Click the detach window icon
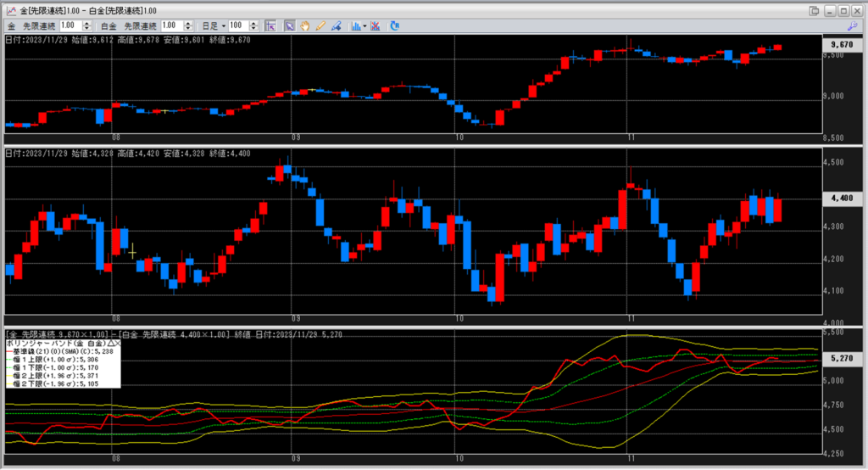This screenshot has height=470, width=868. tap(815, 9)
